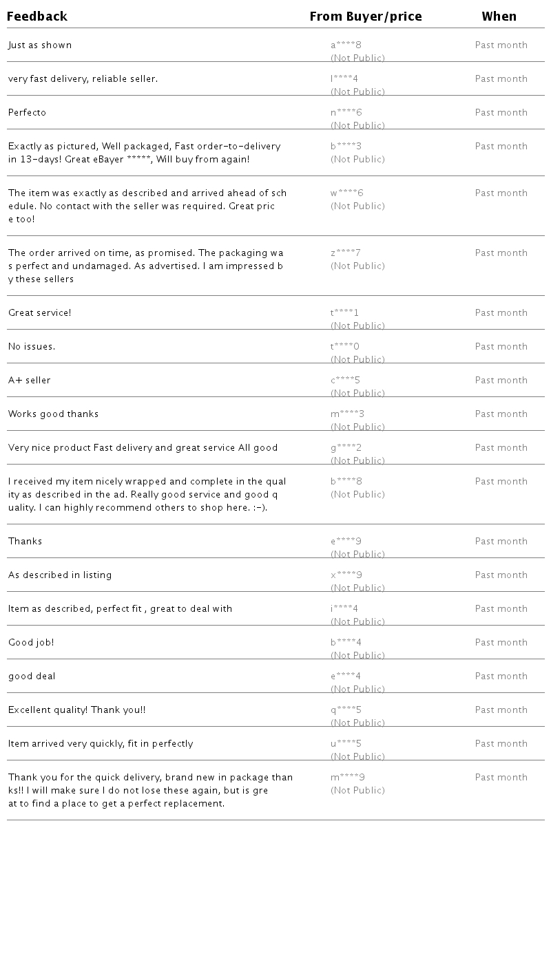Click the 'Thanks' feedback comment
Screen dimensions: 551x980
(x=25, y=542)
